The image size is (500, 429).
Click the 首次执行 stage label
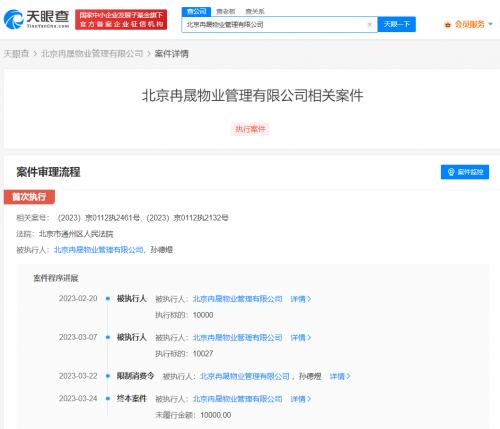coord(29,197)
